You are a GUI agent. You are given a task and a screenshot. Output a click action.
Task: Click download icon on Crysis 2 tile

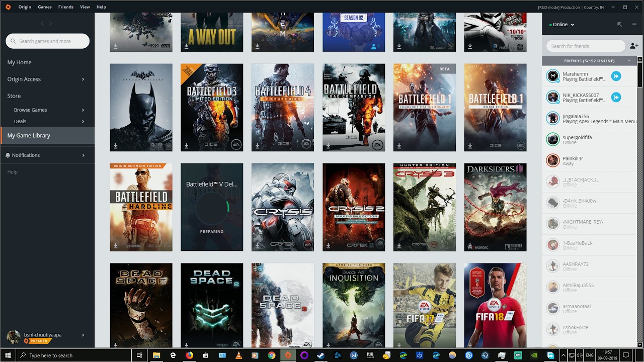(x=328, y=246)
